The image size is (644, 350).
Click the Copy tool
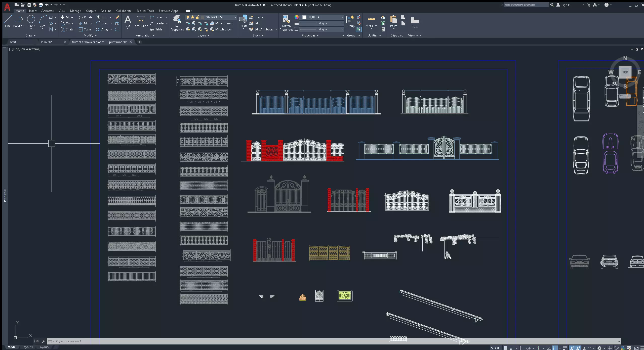67,23
